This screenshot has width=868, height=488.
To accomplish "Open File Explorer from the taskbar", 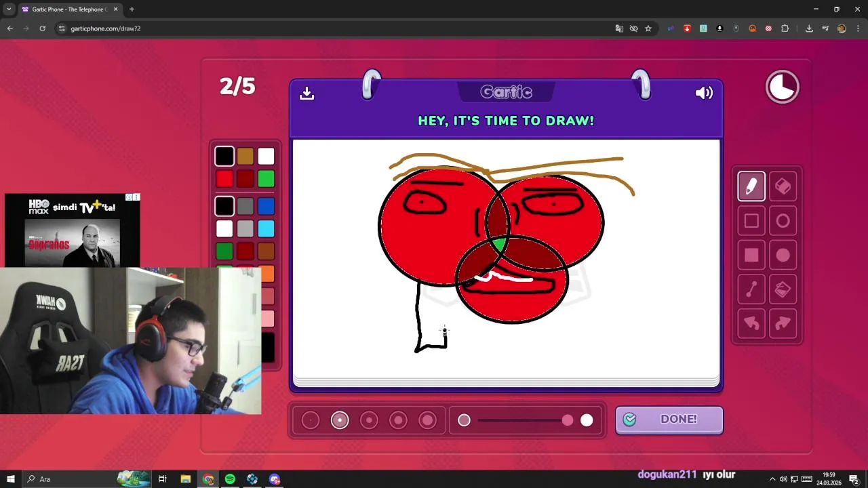I will 185,479.
